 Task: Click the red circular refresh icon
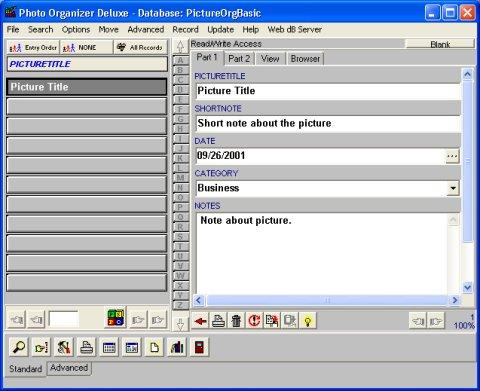click(x=254, y=321)
